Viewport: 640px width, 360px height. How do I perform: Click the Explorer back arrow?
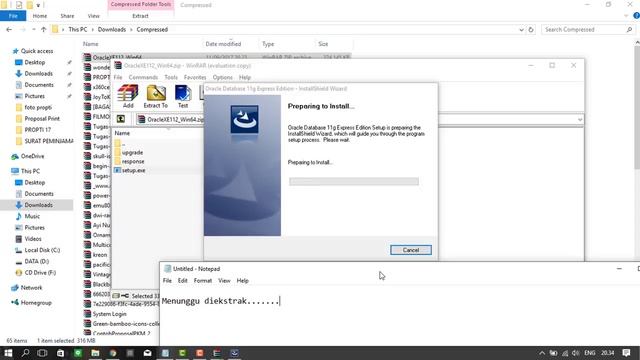9,29
